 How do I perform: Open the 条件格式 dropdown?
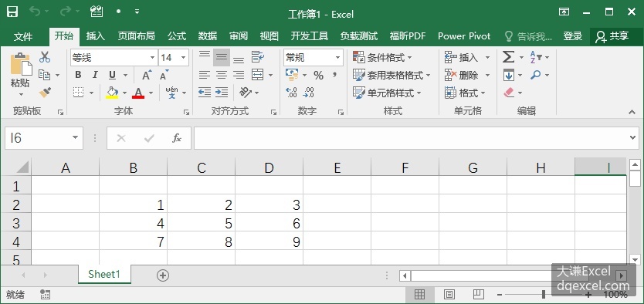(x=382, y=57)
